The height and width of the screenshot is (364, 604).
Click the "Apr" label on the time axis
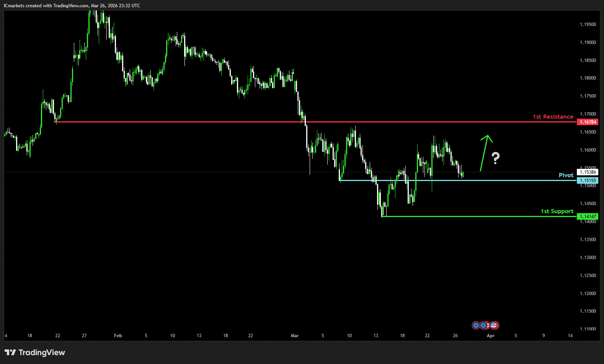tap(490, 336)
